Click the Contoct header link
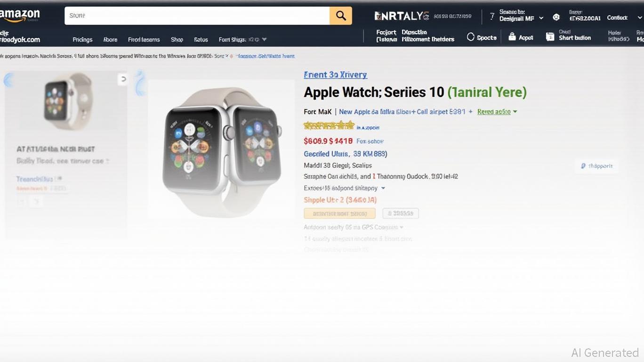The width and height of the screenshot is (644, 362). (x=617, y=18)
